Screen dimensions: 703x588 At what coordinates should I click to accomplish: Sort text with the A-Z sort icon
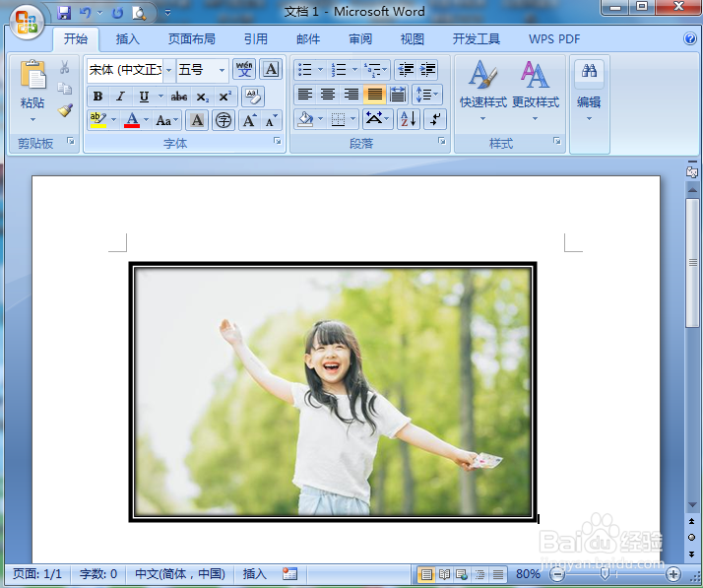[409, 119]
